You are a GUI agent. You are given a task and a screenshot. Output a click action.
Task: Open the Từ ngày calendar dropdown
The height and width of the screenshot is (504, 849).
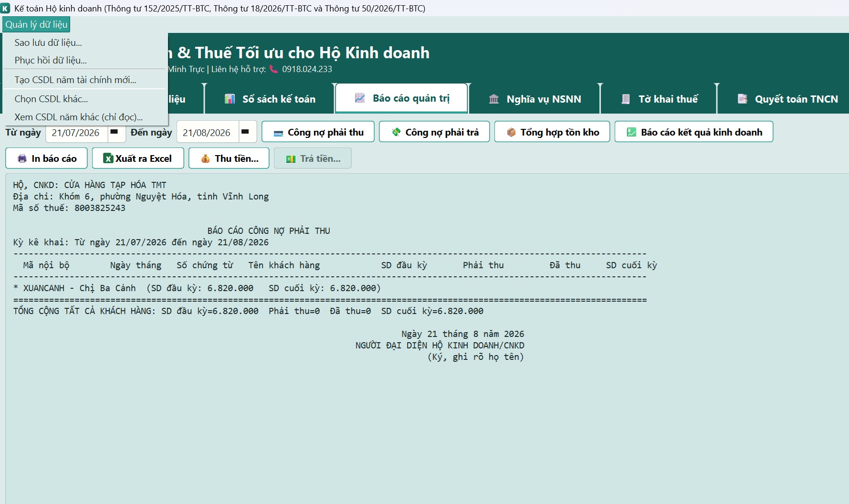coord(115,132)
